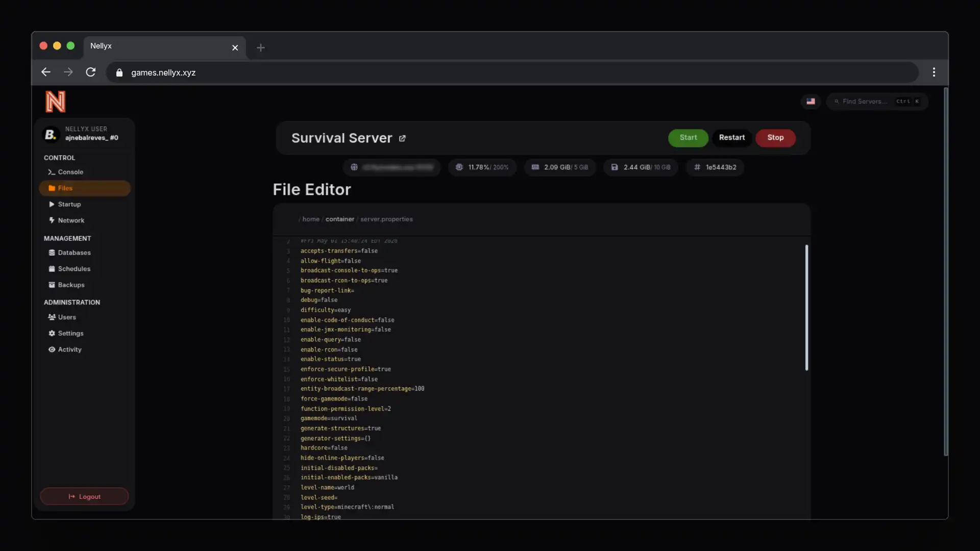This screenshot has width=980, height=551.
Task: Place cursor on function-permission-level=2 line
Action: click(346, 409)
